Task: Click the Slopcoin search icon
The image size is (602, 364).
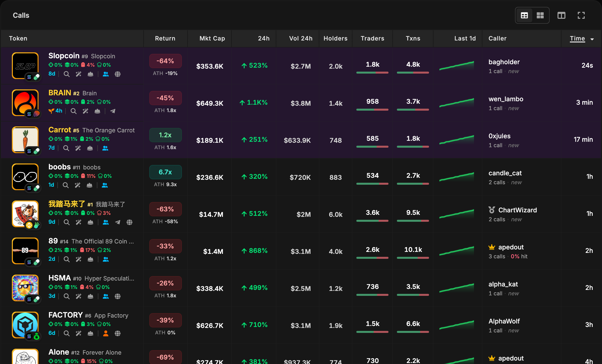Action: pyautogui.click(x=66, y=74)
